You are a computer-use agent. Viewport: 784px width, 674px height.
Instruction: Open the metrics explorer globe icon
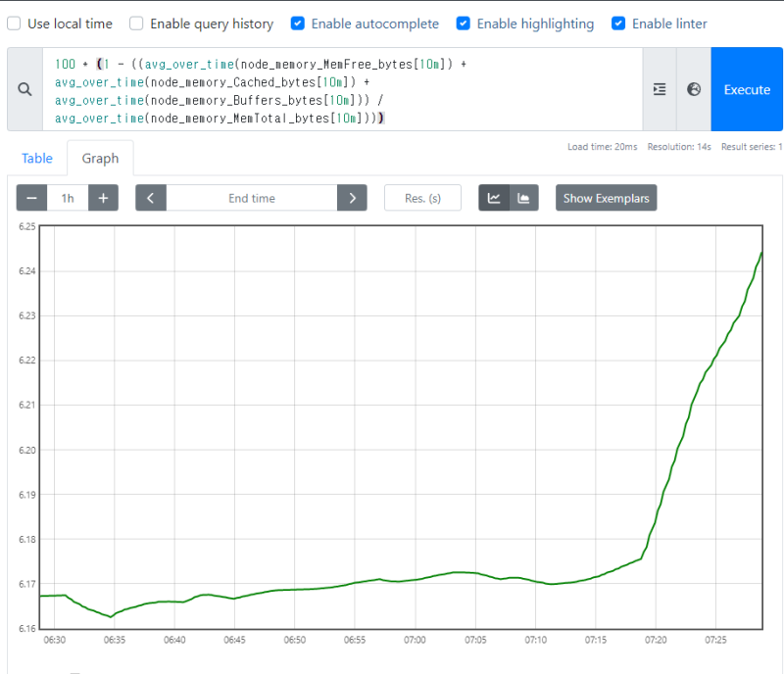[x=694, y=89]
